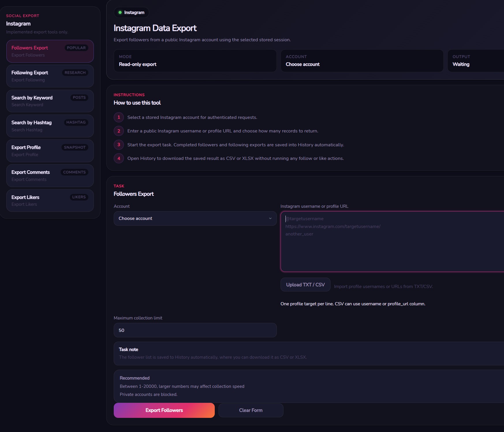The image size is (504, 432).
Task: Click the green Instagram status dot
Action: pyautogui.click(x=120, y=12)
